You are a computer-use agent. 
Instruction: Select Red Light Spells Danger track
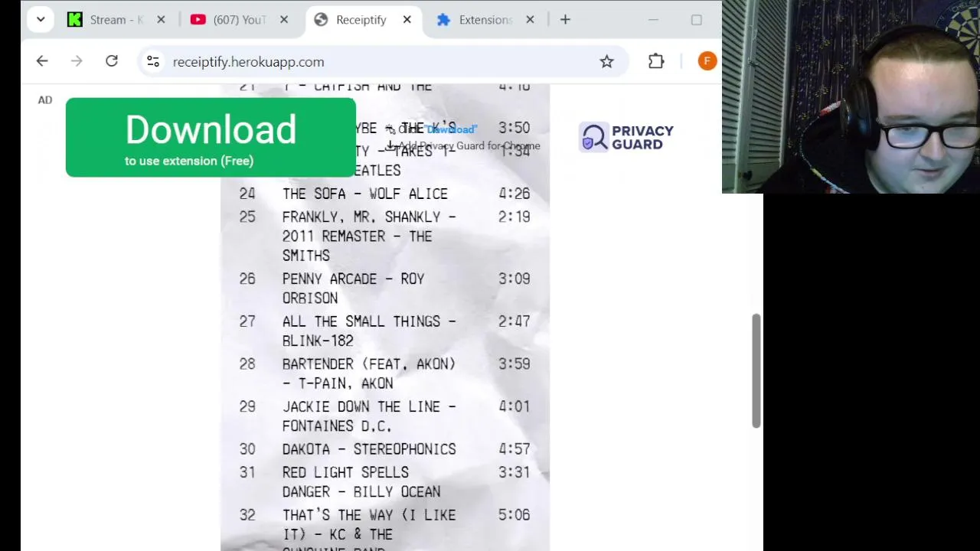click(361, 482)
